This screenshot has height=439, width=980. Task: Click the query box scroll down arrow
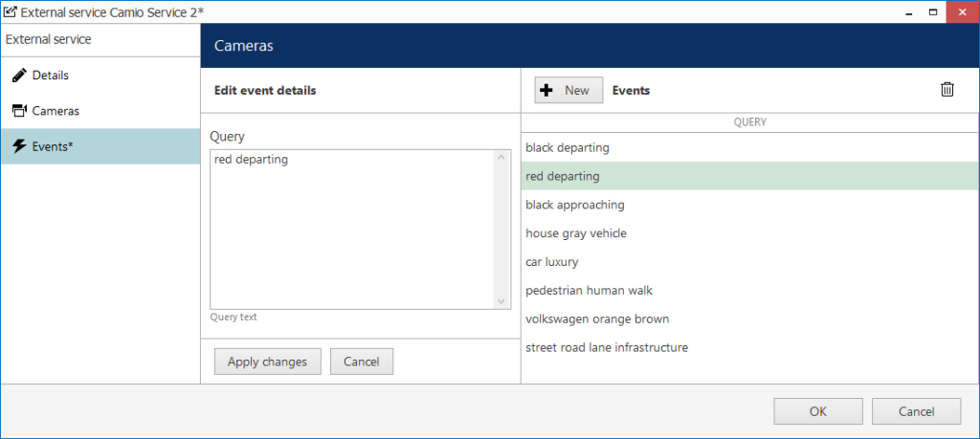[501, 301]
